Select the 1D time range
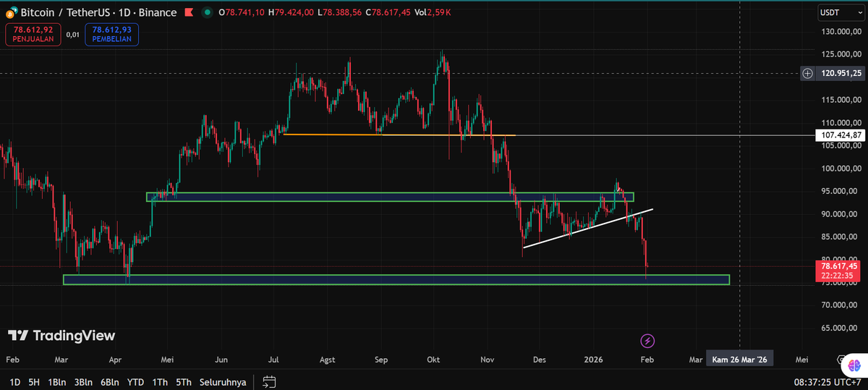 point(14,381)
